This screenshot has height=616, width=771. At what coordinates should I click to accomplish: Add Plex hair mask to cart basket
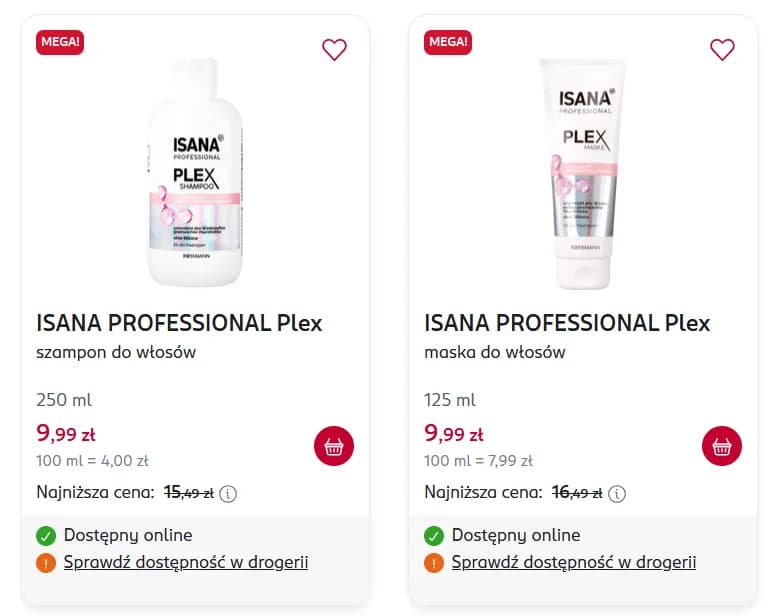pyautogui.click(x=722, y=446)
